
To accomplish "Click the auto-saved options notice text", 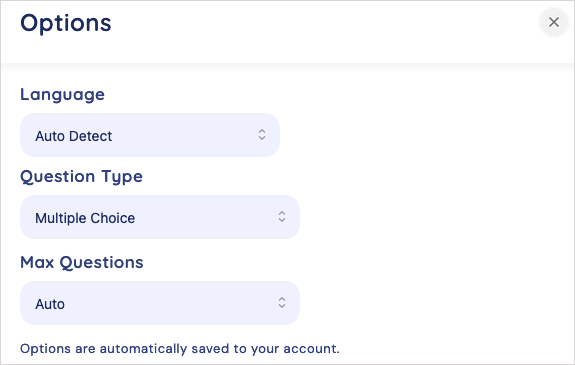I will (180, 348).
